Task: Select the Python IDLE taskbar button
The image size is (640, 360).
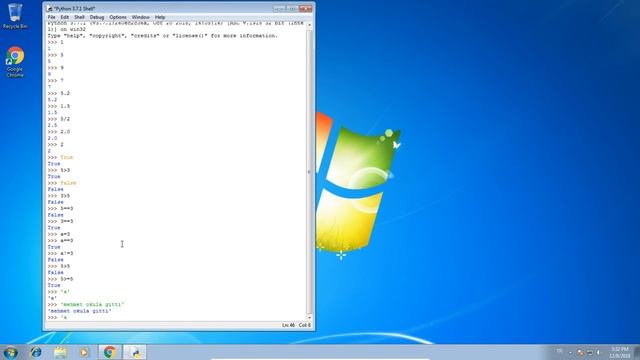Action: coord(135,352)
